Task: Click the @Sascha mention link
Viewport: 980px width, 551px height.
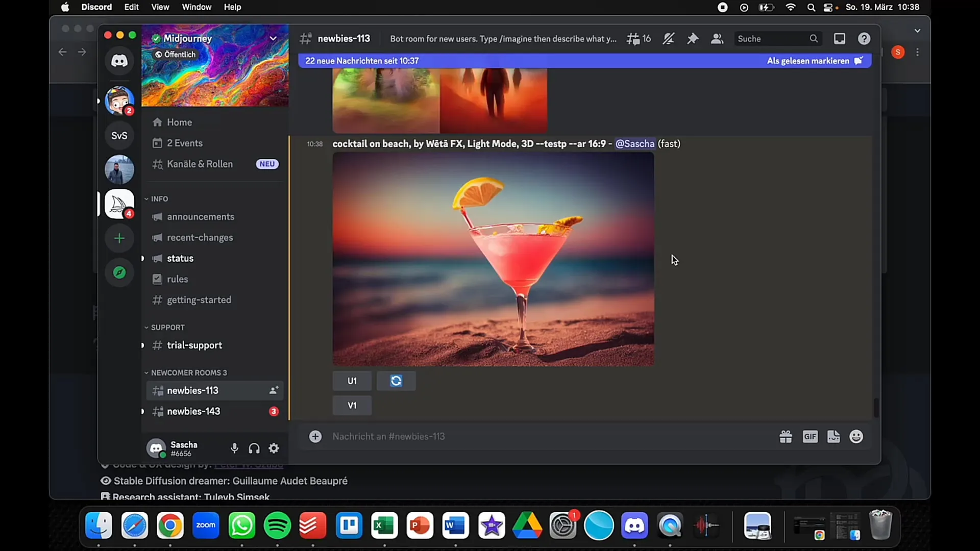Action: pyautogui.click(x=635, y=144)
